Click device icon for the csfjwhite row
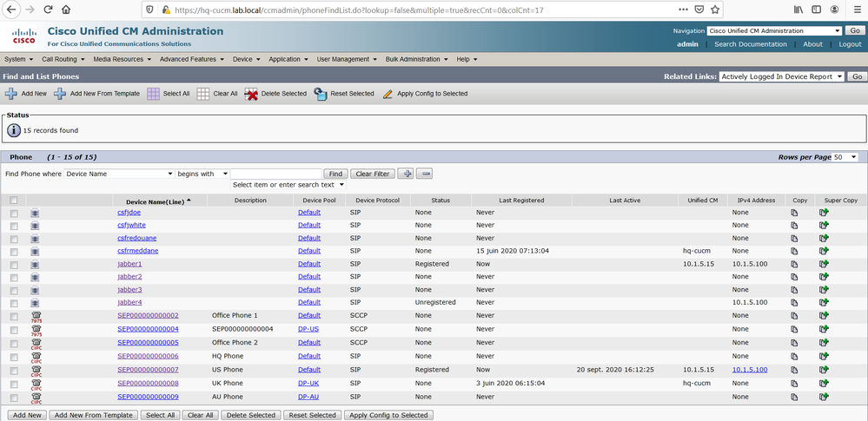Image resolution: width=868 pixels, height=421 pixels. [x=35, y=226]
